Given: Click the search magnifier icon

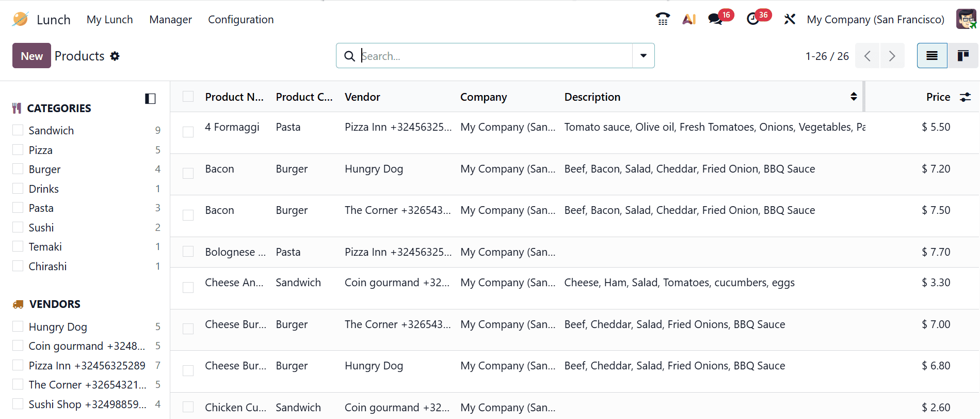Looking at the screenshot, I should 349,56.
